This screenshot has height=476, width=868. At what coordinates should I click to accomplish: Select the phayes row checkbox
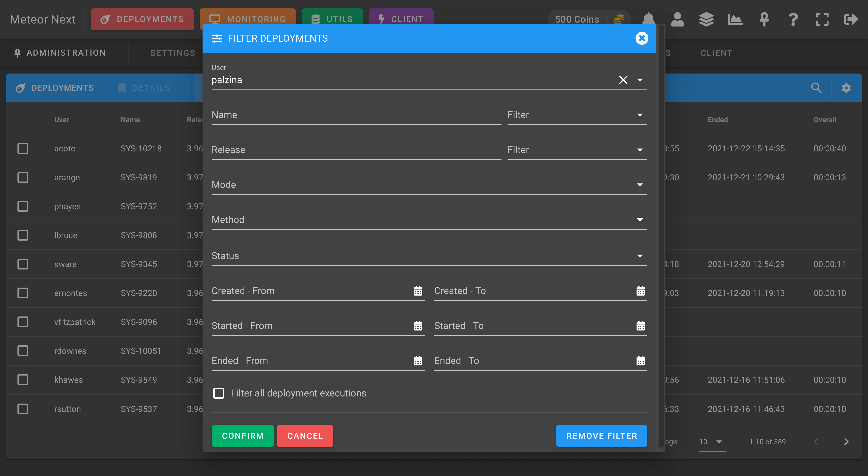23,206
